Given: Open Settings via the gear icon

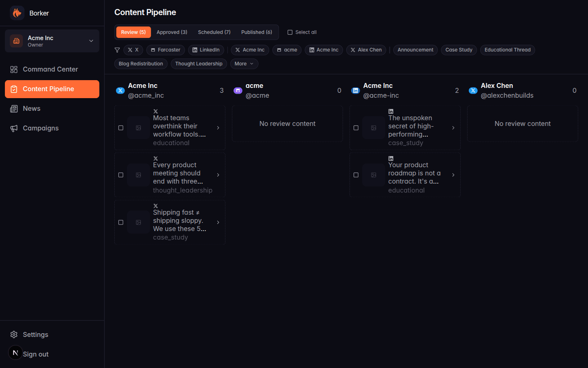Looking at the screenshot, I should coord(14,334).
